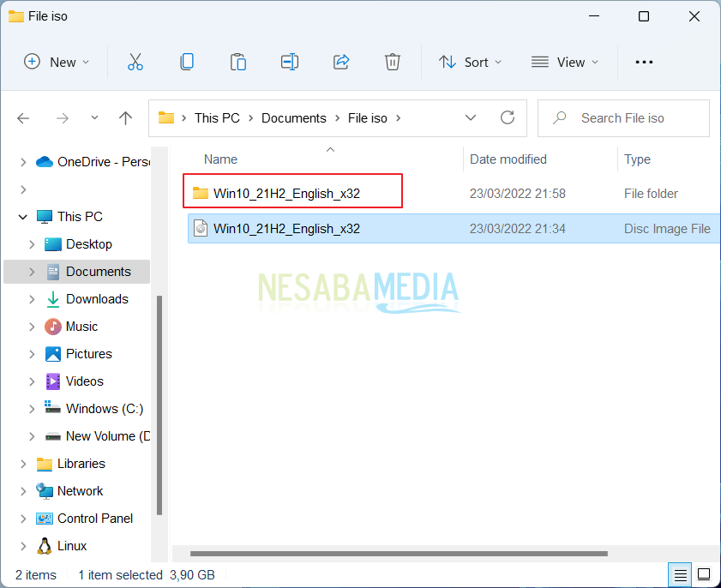Go forward with the right arrow
This screenshot has width=721, height=588.
click(63, 118)
